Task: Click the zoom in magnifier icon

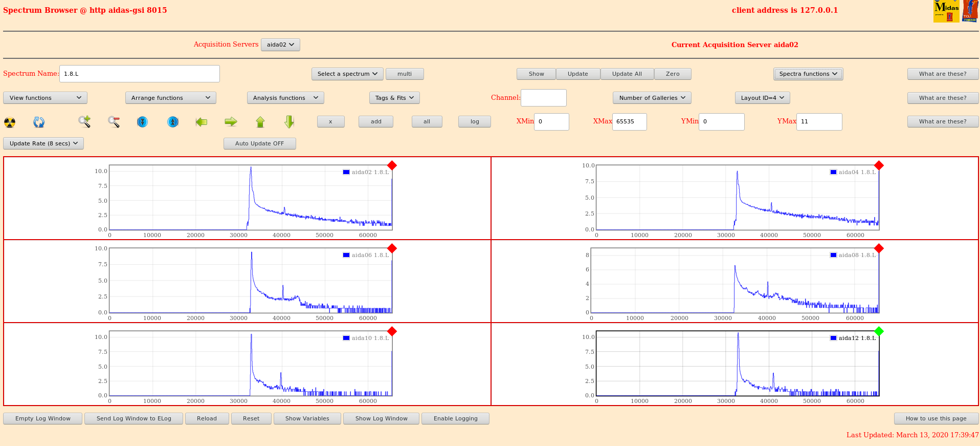Action: tap(84, 122)
